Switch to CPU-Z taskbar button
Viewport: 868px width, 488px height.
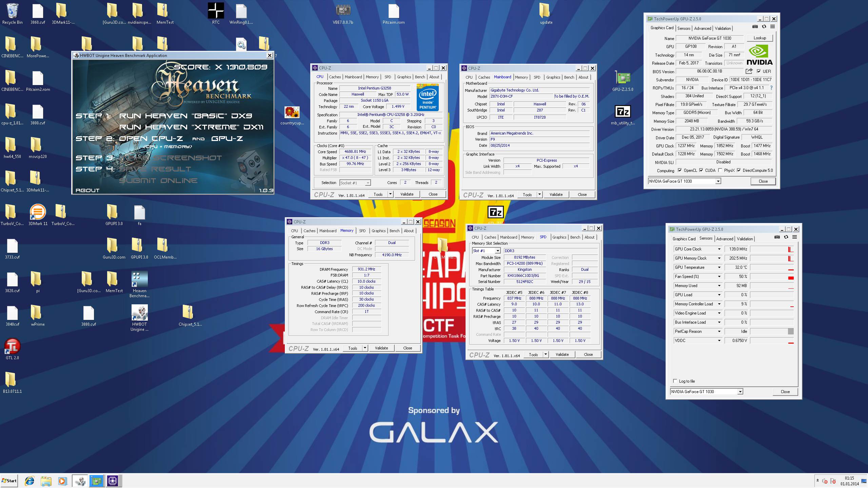(x=113, y=481)
